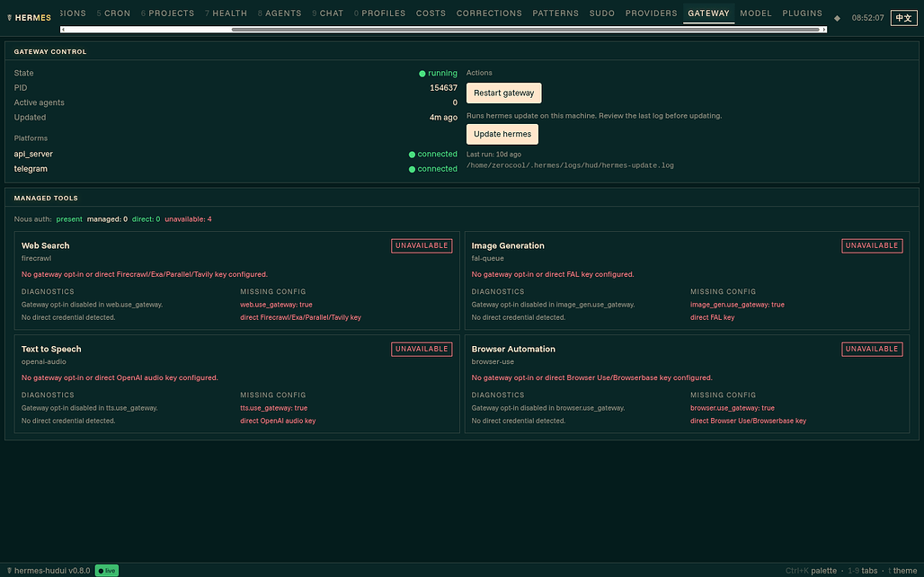The image size is (924, 577).
Task: Click the hermes-hudui icon in status bar
Action: click(9, 571)
